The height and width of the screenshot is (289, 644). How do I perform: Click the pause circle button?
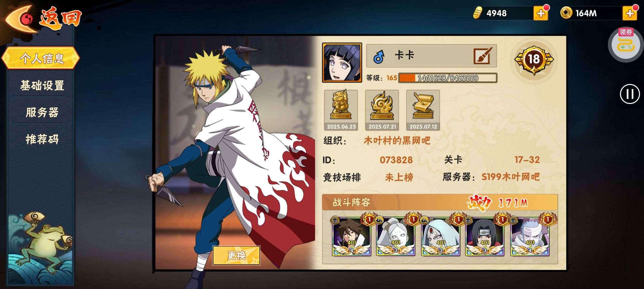pyautogui.click(x=630, y=94)
